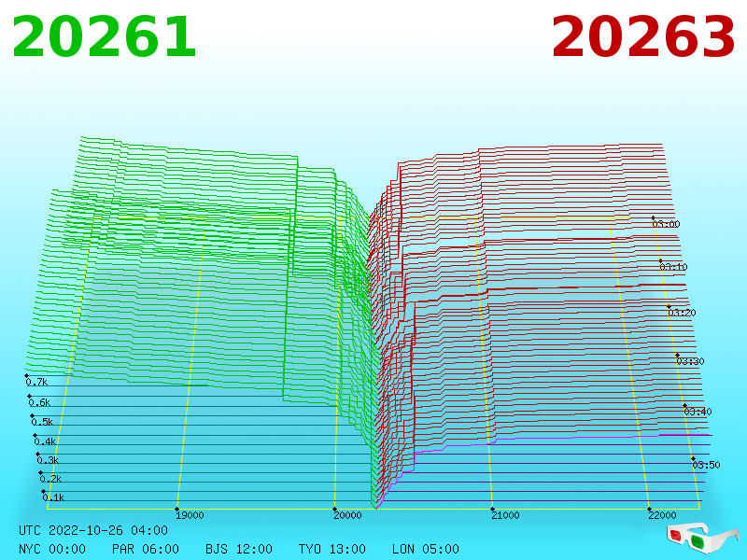
Task: Click the 03:20 time axis marker
Action: [x=683, y=313]
